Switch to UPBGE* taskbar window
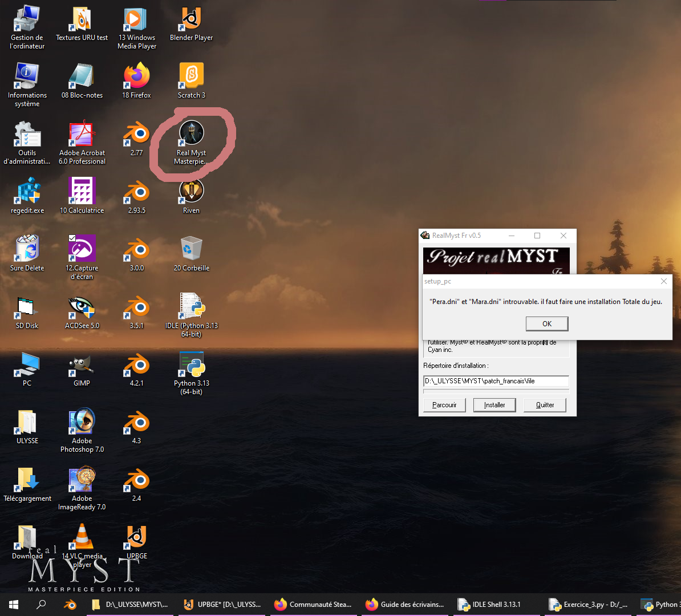The image size is (681, 616). 223,604
